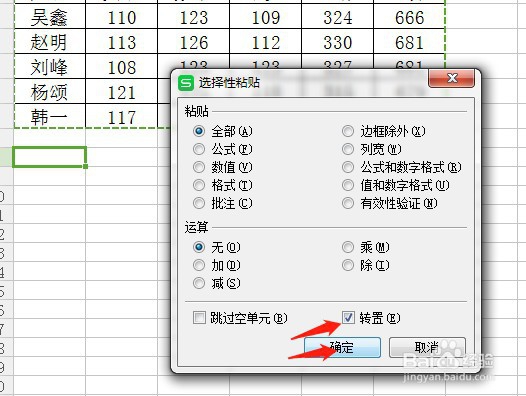Click the WPS spreadsheet icon in dialog title

pos(186,83)
